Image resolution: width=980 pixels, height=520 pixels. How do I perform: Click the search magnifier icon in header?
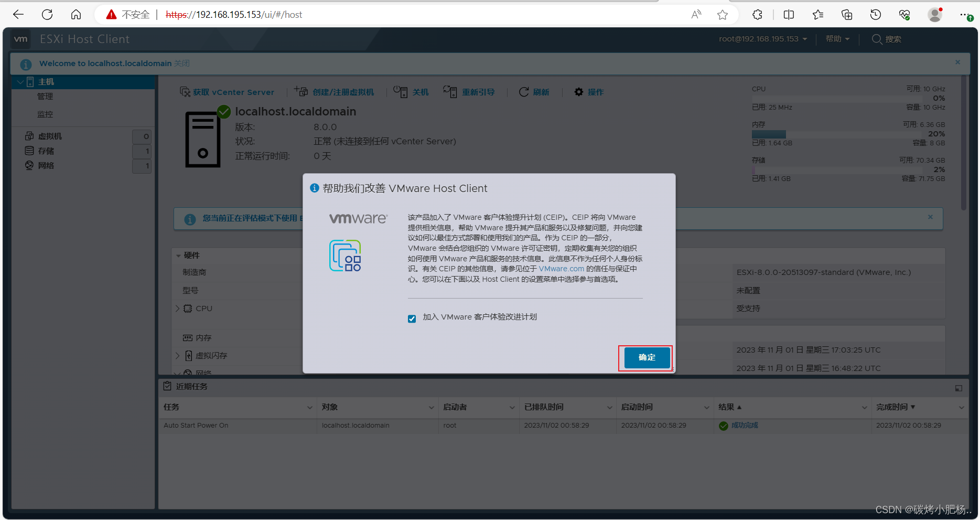877,39
